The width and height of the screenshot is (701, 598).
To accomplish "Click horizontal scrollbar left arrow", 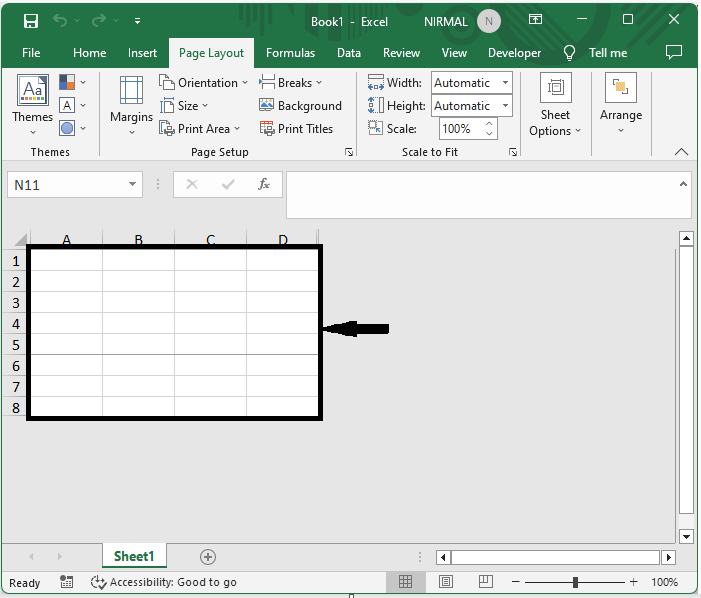I will point(443,557).
